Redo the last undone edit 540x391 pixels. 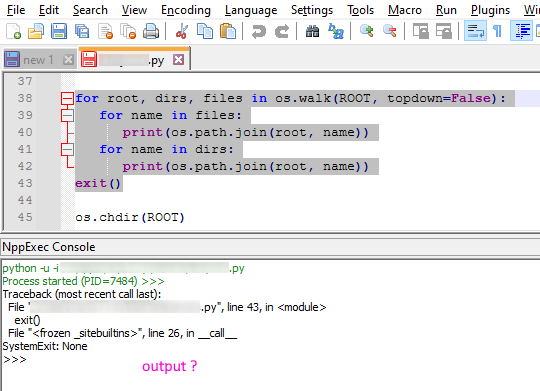coord(282,31)
